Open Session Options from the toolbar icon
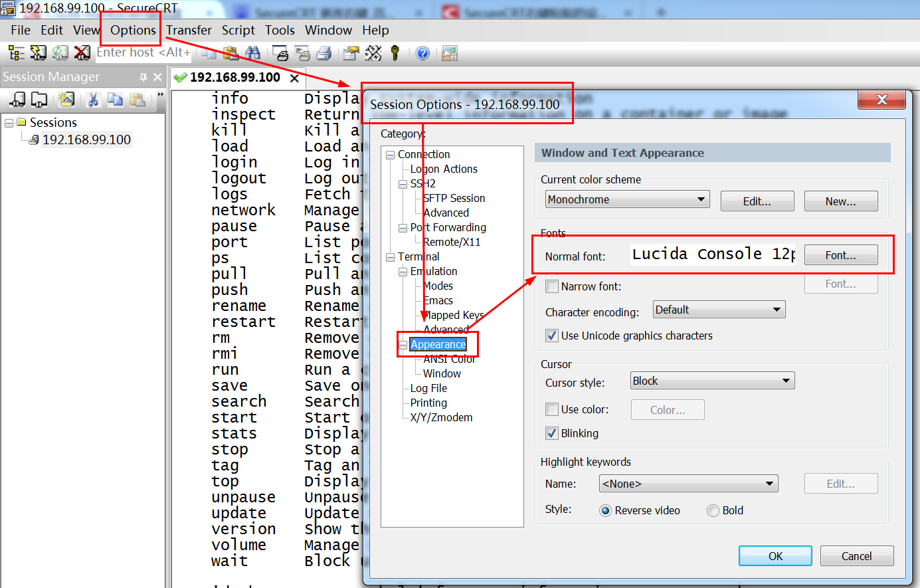The width and height of the screenshot is (920, 588). pyautogui.click(x=351, y=53)
